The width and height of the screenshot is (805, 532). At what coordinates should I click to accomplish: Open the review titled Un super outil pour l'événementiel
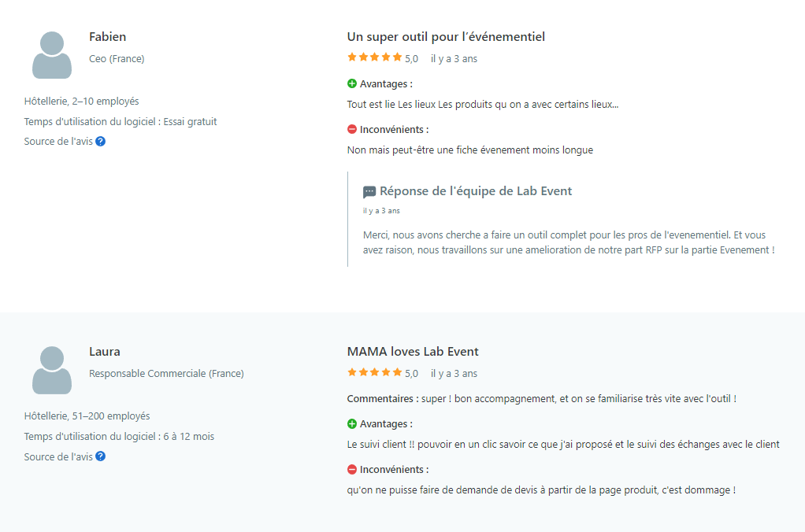tap(446, 37)
